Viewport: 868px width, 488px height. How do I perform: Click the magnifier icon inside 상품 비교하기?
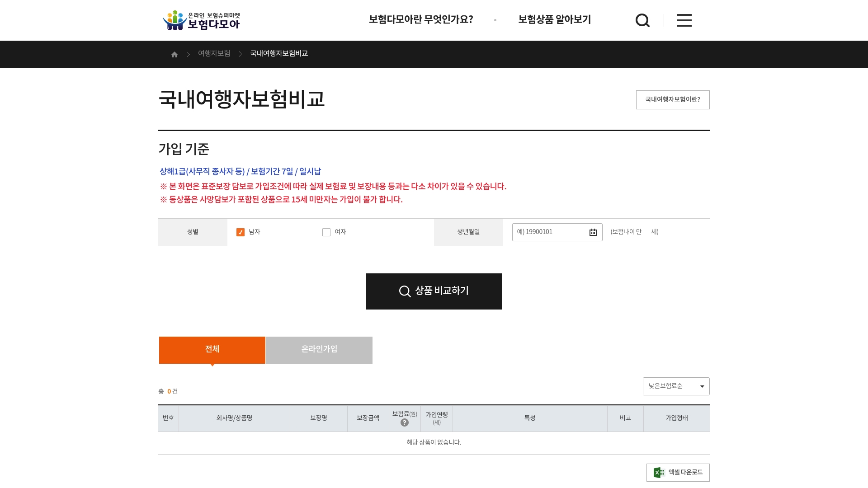(x=405, y=291)
